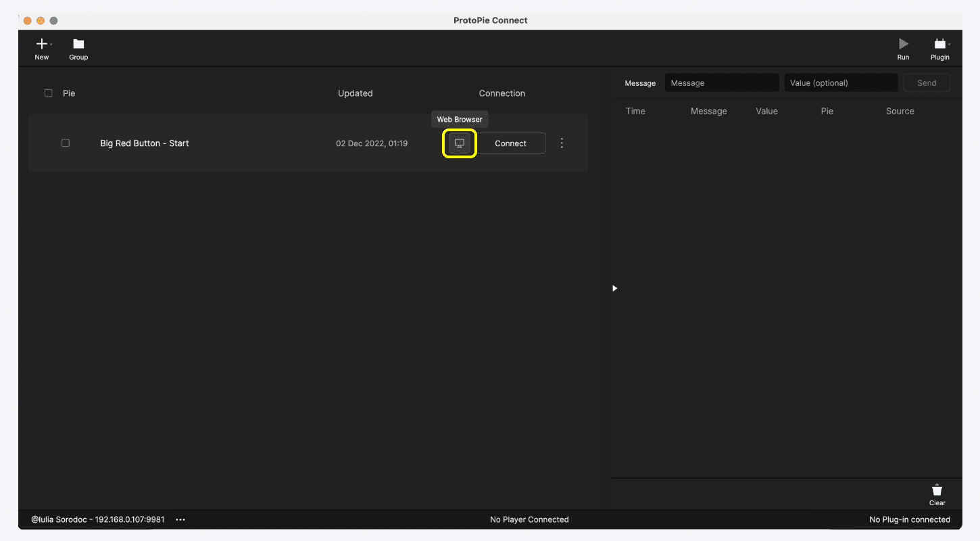
Task: Open the three-dot menu for Big Red Button
Action: pos(562,143)
